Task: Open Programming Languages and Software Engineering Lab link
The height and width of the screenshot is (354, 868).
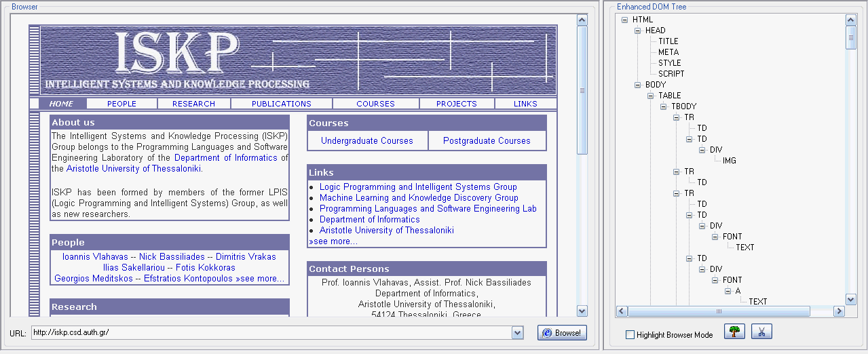Action: pos(428,209)
